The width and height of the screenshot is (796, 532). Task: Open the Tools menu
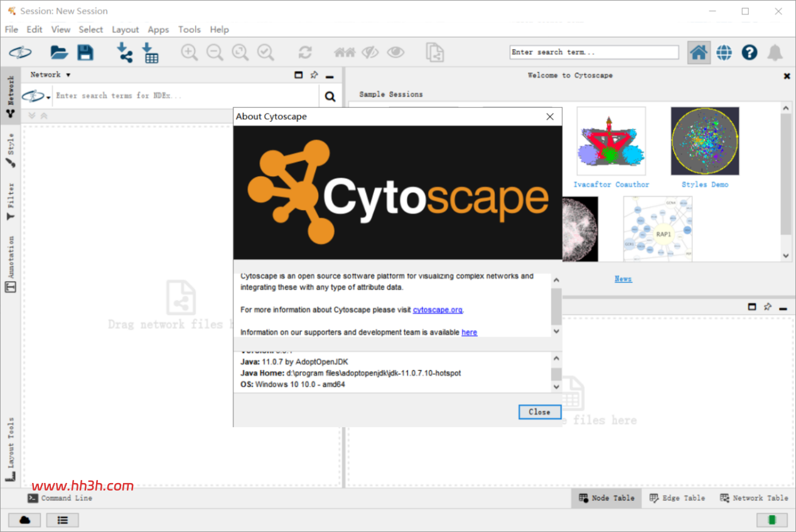click(189, 29)
